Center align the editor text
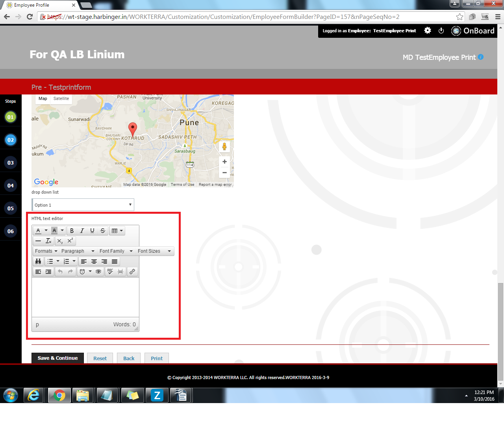The width and height of the screenshot is (504, 433). 94,261
